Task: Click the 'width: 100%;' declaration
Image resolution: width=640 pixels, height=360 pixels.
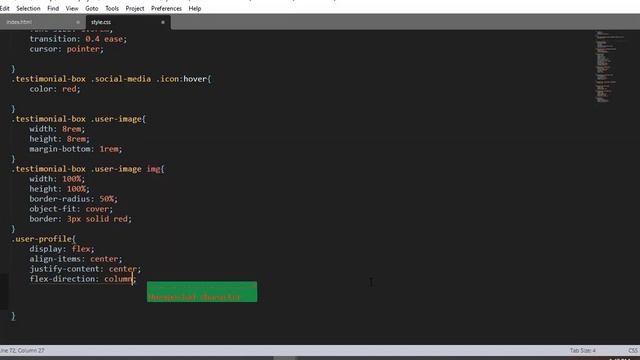Action: coord(57,179)
